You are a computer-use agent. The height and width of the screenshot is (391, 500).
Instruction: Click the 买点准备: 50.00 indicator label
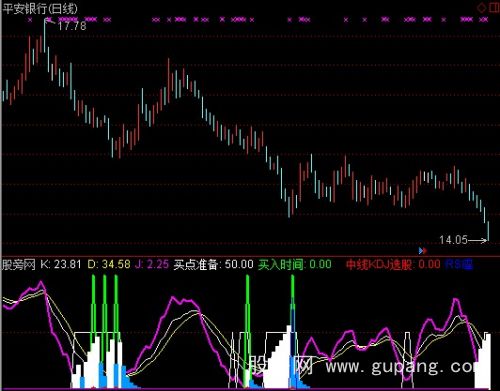pyautogui.click(x=214, y=264)
